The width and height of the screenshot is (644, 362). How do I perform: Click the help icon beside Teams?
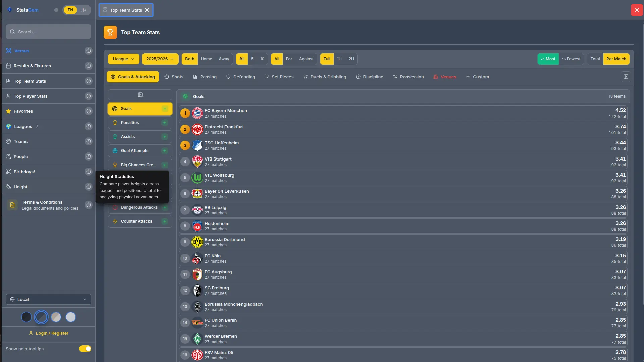(89, 141)
